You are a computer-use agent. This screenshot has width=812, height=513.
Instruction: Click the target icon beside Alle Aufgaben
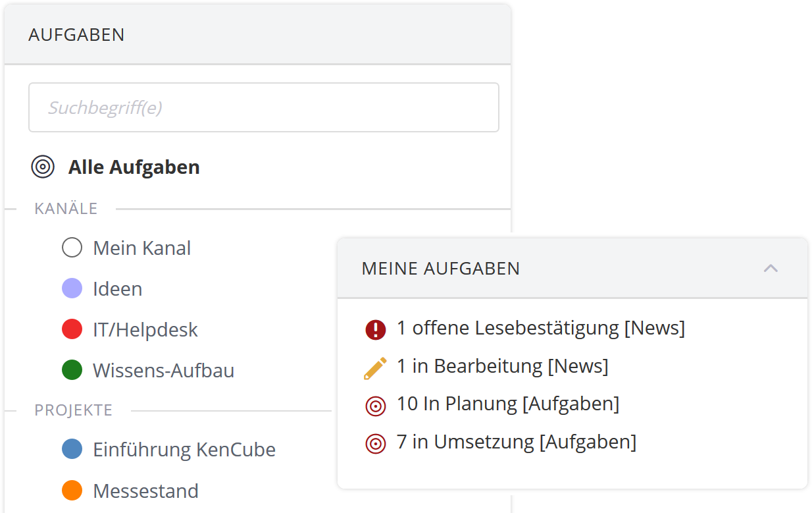(43, 167)
